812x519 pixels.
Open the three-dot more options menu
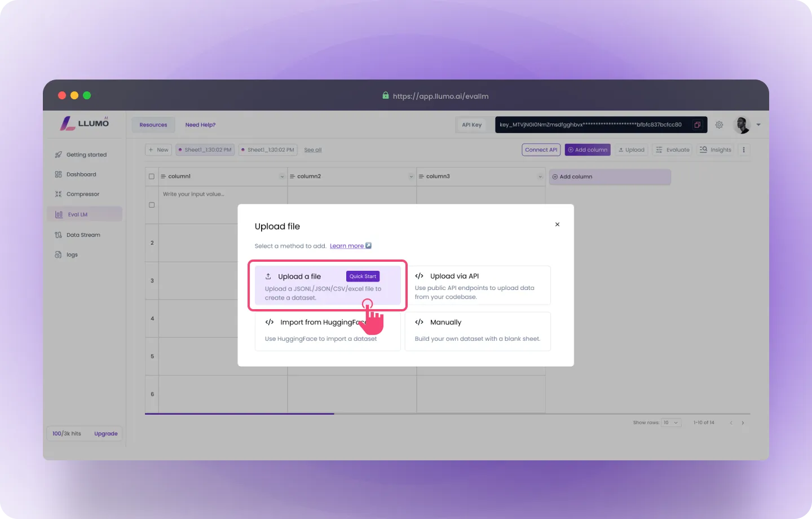(x=744, y=149)
